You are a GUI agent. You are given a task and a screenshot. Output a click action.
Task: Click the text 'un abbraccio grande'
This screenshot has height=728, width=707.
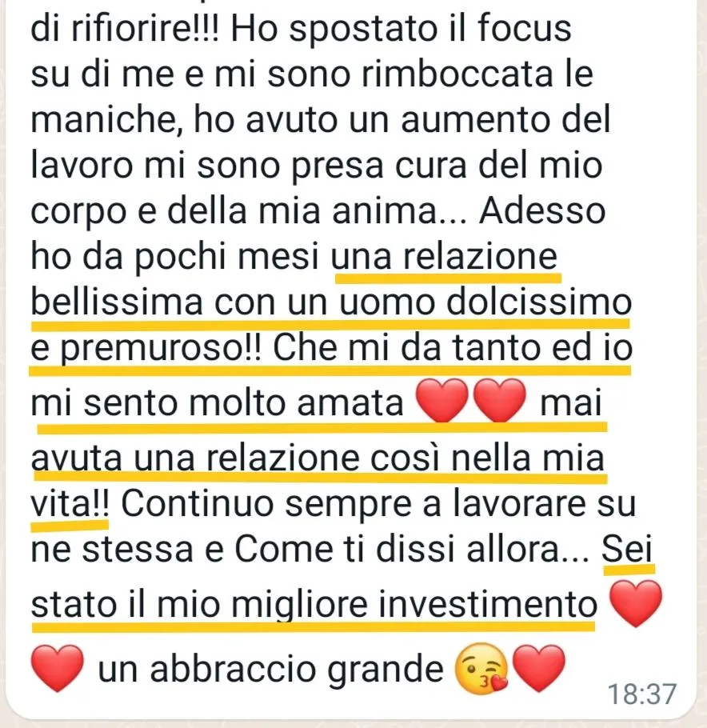[x=270, y=670]
